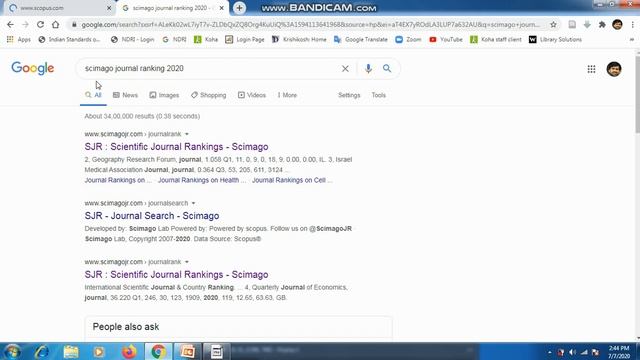The width and height of the screenshot is (640, 360).
Task: Show more bookmarks overflow chevron
Action: (x=631, y=40)
